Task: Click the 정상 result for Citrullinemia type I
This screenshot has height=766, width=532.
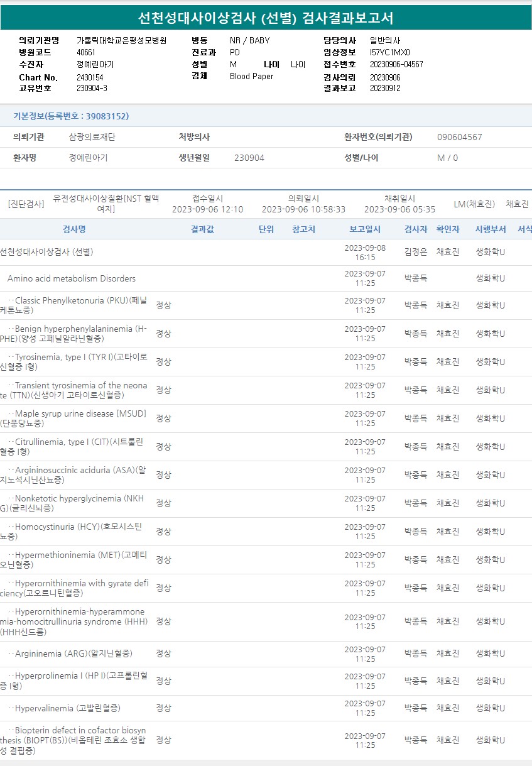Action: (x=163, y=447)
